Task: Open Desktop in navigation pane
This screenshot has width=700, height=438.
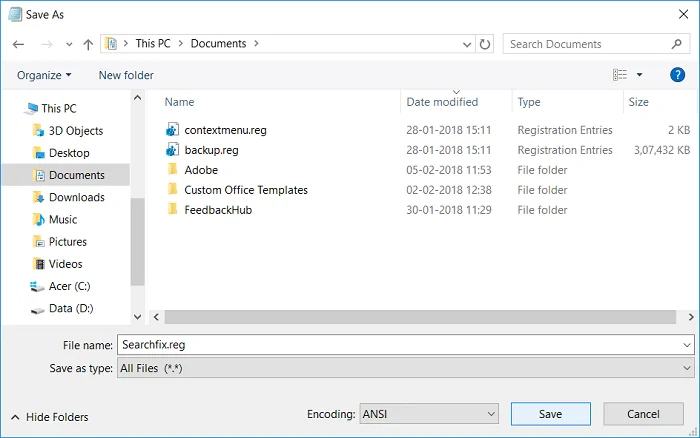Action: tap(69, 153)
